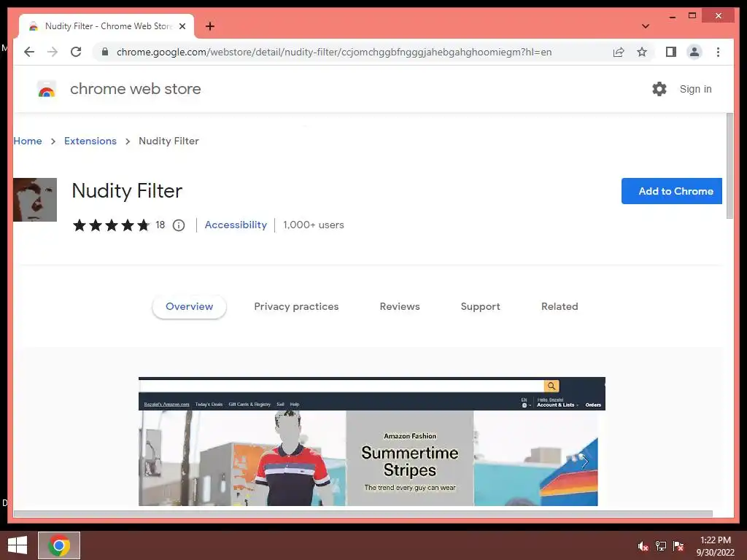Go back with the browser back arrow

coord(29,52)
